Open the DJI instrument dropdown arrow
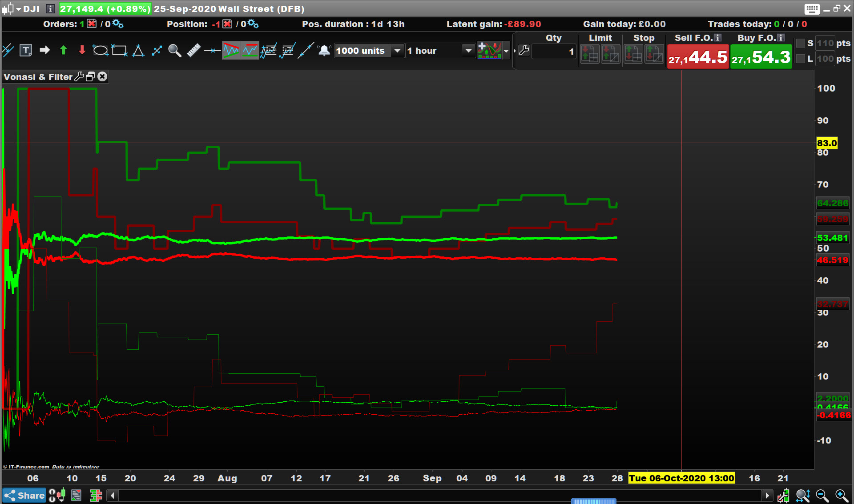This screenshot has height=504, width=854. 19,9
